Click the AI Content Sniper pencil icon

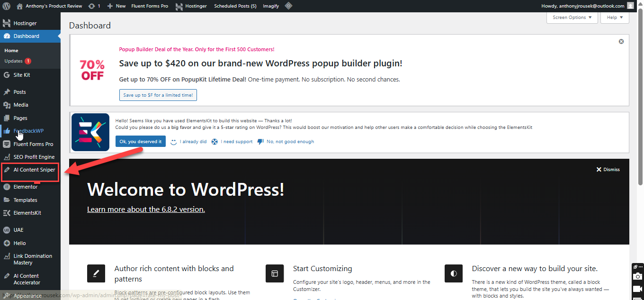(x=7, y=170)
